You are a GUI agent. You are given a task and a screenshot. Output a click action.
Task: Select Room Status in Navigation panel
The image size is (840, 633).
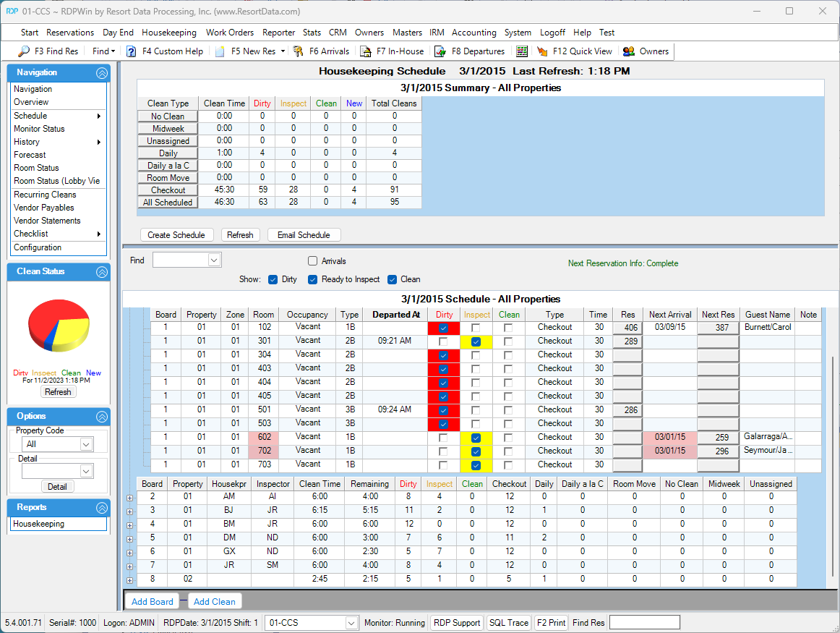(x=36, y=168)
